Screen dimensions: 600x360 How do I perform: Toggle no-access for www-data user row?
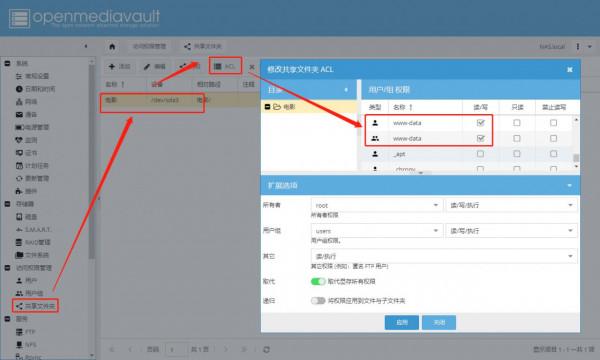(553, 123)
